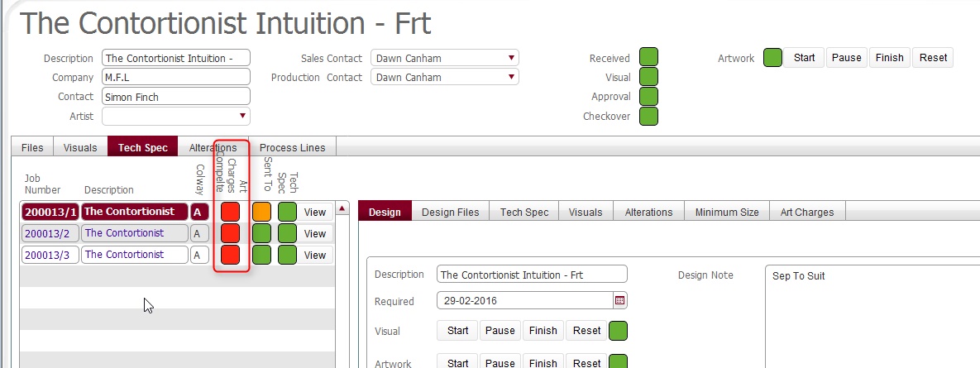Open the Sales Contact dropdown
980x368 pixels.
pos(512,58)
